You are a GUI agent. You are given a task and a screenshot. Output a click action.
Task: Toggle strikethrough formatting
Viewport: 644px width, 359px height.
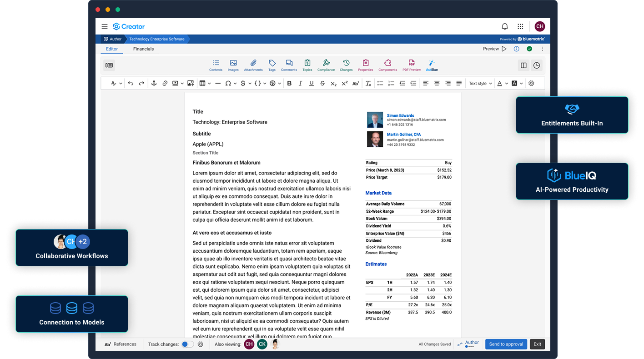(322, 84)
